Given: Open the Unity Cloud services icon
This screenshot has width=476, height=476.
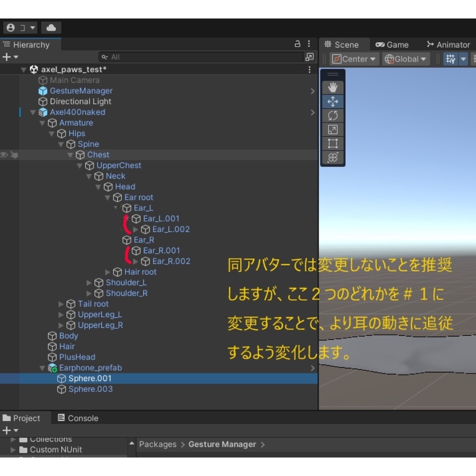Looking at the screenshot, I should pos(51,27).
